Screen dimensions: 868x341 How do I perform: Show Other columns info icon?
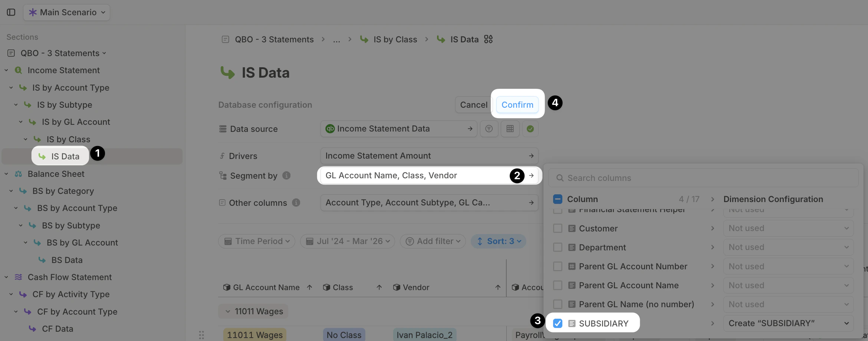(296, 202)
